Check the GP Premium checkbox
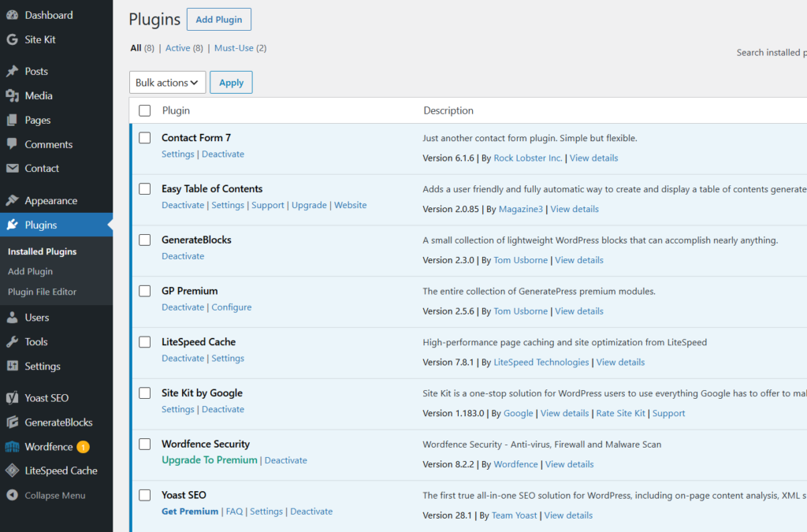Screen dimensions: 807x532 [x=145, y=291]
